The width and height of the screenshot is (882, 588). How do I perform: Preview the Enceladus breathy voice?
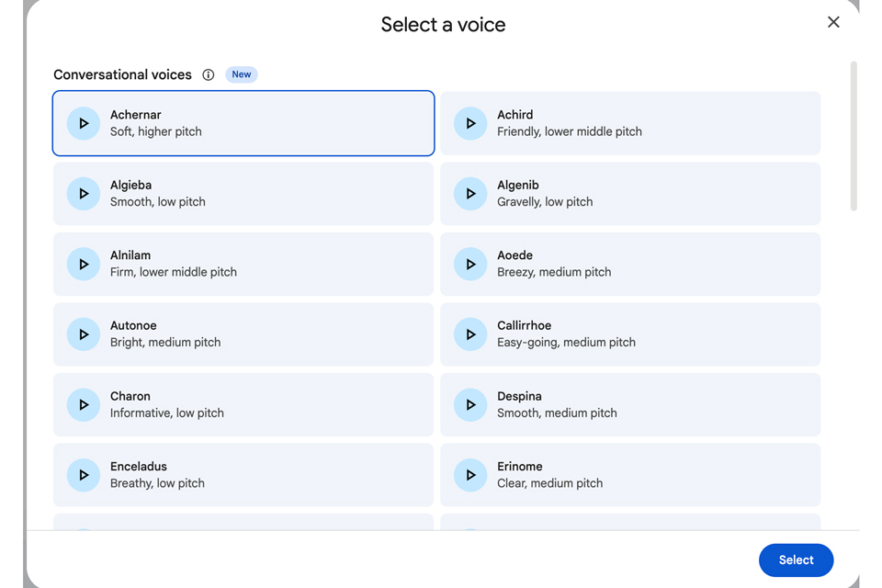click(84, 475)
